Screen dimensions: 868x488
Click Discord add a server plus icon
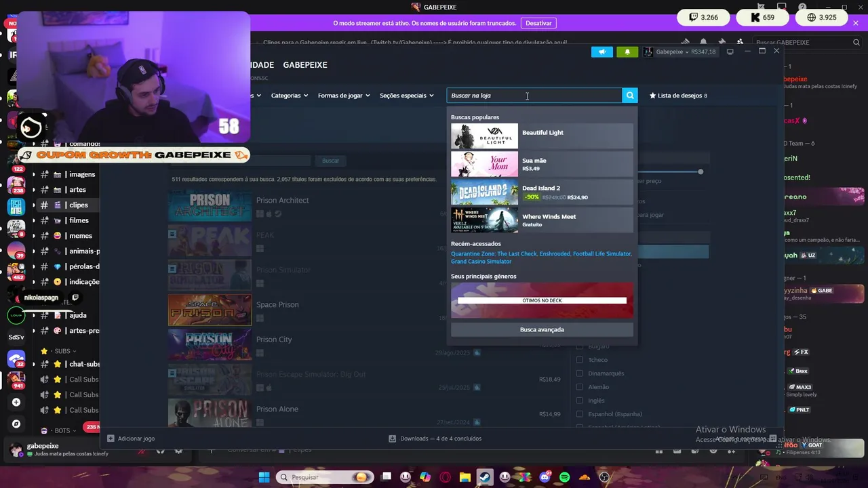[x=16, y=402]
